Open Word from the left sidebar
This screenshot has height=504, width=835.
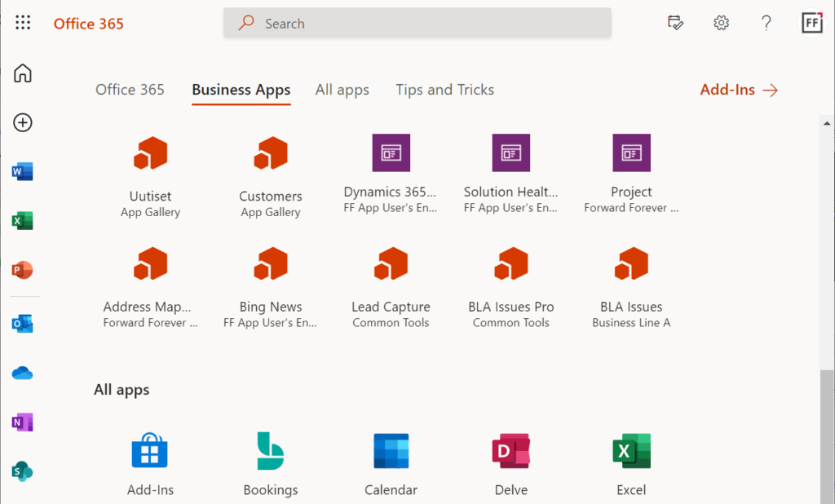pos(22,171)
